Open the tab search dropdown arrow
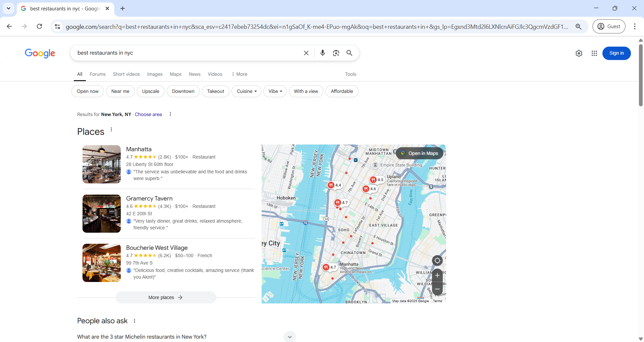 8,8
